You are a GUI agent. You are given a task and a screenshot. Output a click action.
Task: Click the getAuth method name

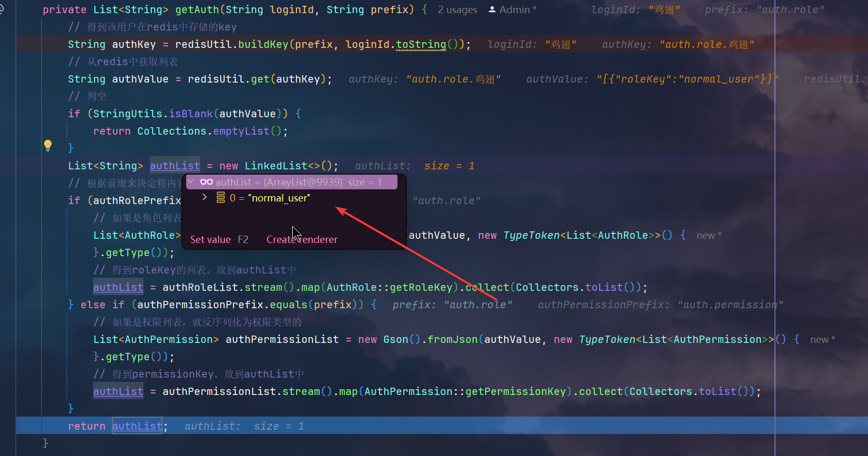(x=197, y=9)
